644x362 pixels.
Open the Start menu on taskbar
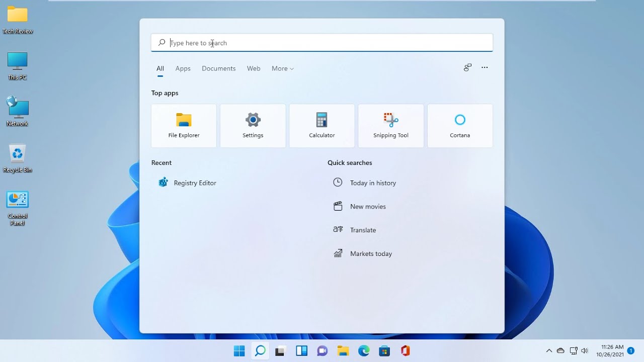[x=239, y=351]
